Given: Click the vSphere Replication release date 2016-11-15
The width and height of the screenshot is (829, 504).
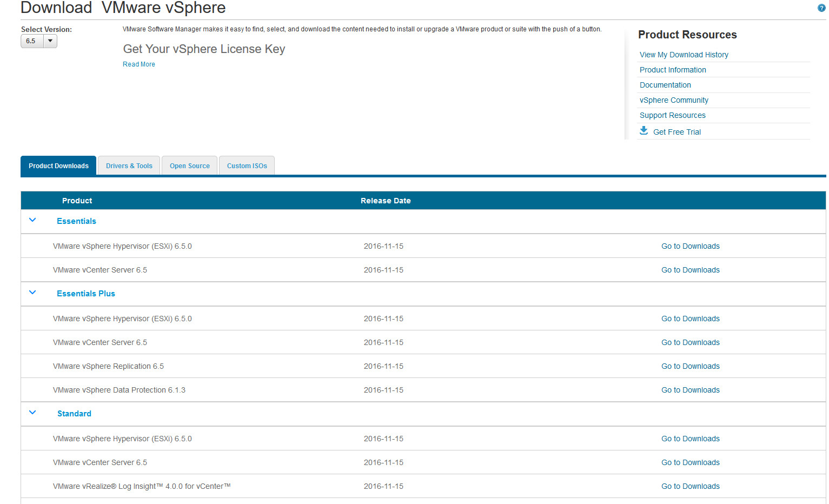Looking at the screenshot, I should (x=383, y=366).
